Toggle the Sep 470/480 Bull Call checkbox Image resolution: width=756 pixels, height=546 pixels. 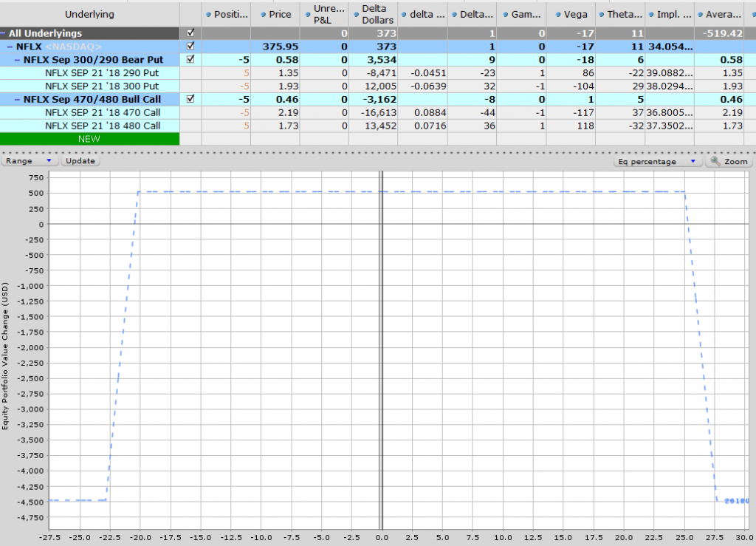point(191,99)
